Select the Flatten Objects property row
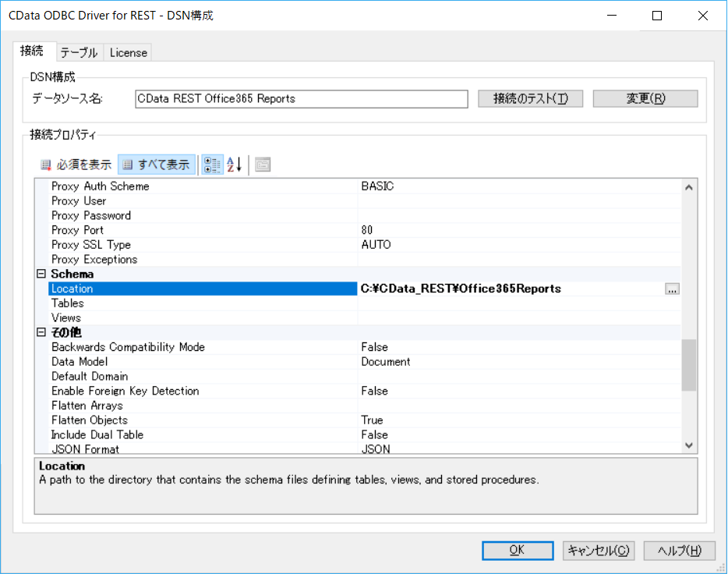 point(365,420)
